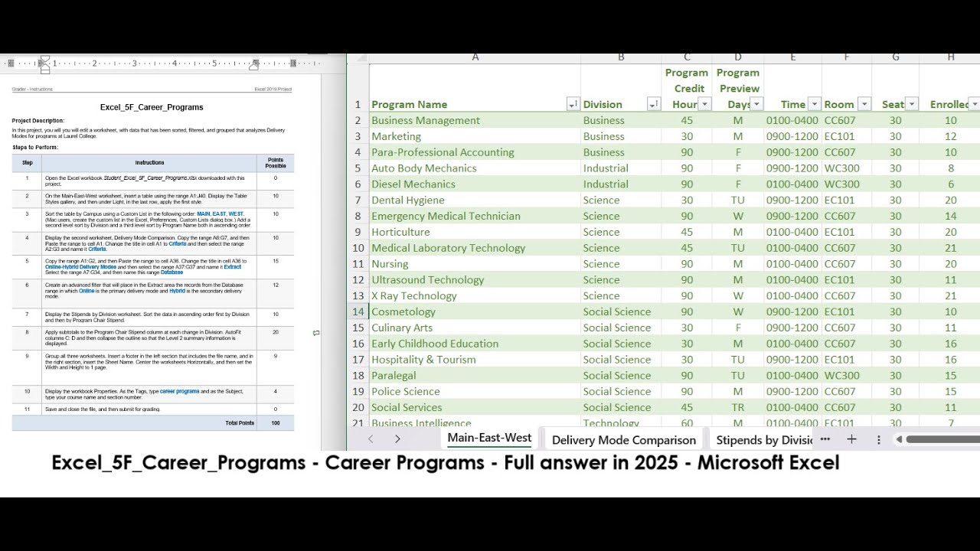Select column E header
The width and height of the screenshot is (980, 551).
click(x=793, y=57)
